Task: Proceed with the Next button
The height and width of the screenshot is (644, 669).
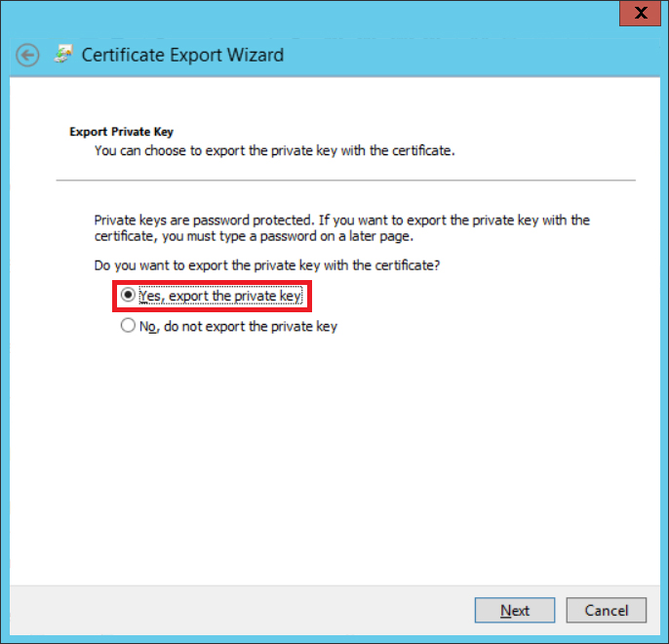Action: 515,610
